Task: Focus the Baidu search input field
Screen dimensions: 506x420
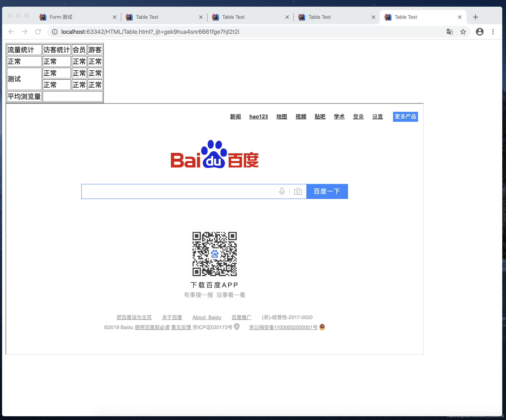Action: pyautogui.click(x=178, y=191)
